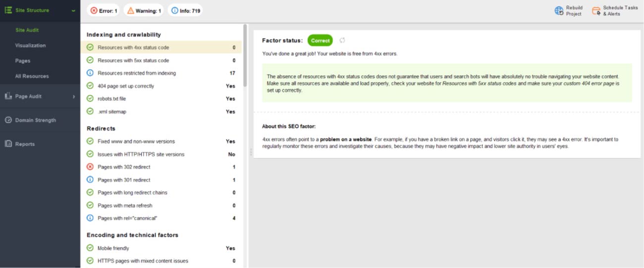This screenshot has width=644, height=268.
Task: Click the panel splitter handle
Action: pos(250,152)
